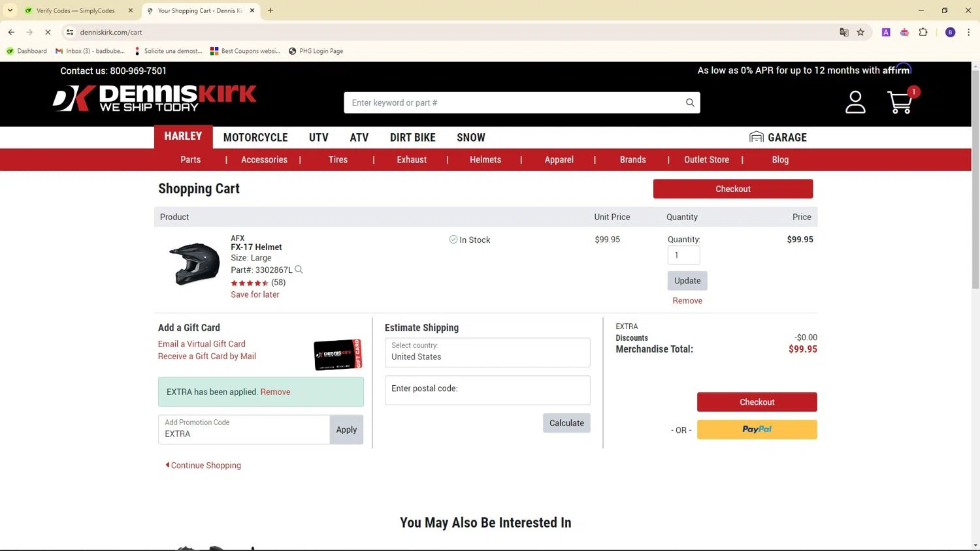Screen dimensions: 980x551
Task: Open the Select country dropdown
Action: click(487, 353)
